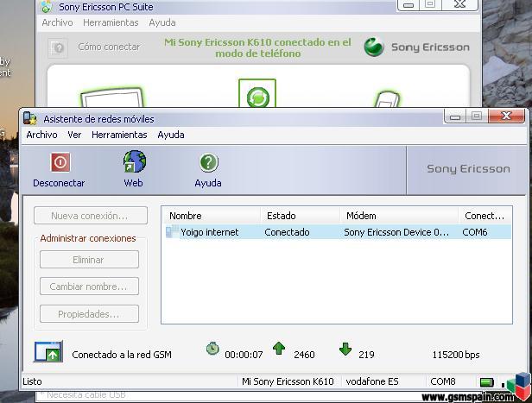Click the 115200 bps speed value
Screen dimensions: 532x403
pos(456,355)
